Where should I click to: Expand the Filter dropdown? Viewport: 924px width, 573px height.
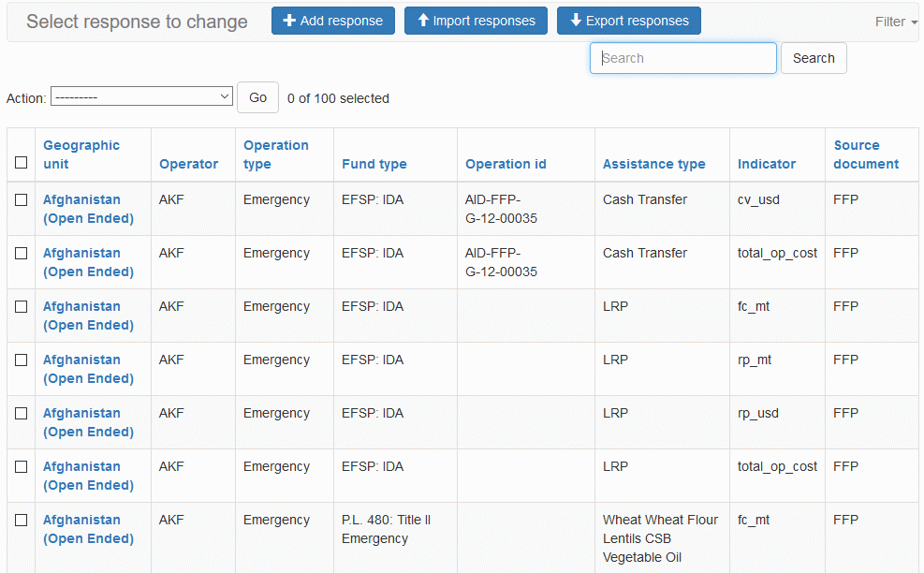click(x=895, y=22)
